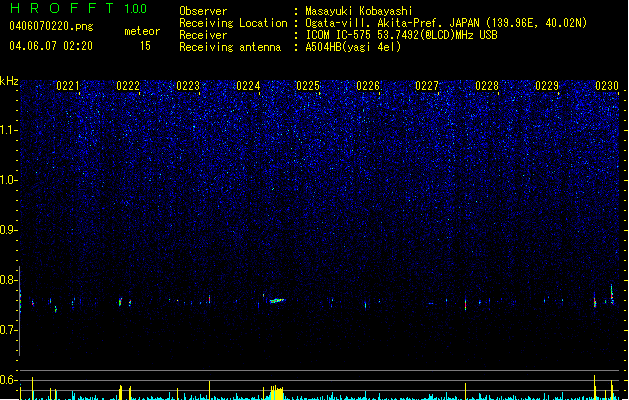Viewport: 629px width, 400px height.
Task: Click the Receiving antenna field label
Action: 230,47
